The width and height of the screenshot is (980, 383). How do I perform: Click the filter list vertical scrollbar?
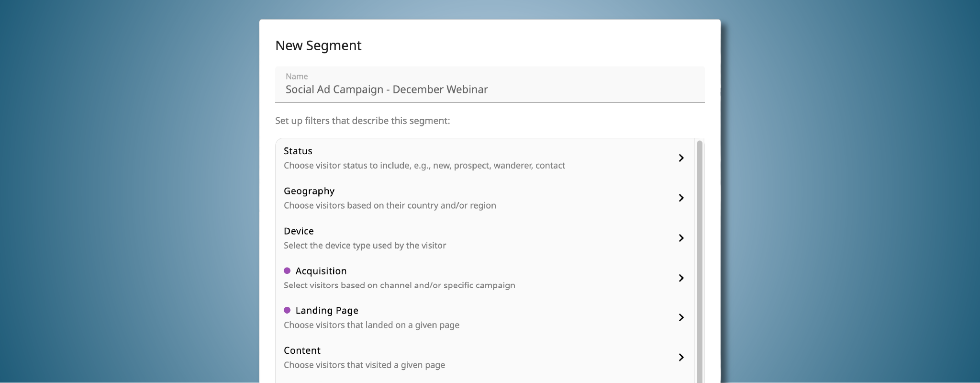click(700, 259)
